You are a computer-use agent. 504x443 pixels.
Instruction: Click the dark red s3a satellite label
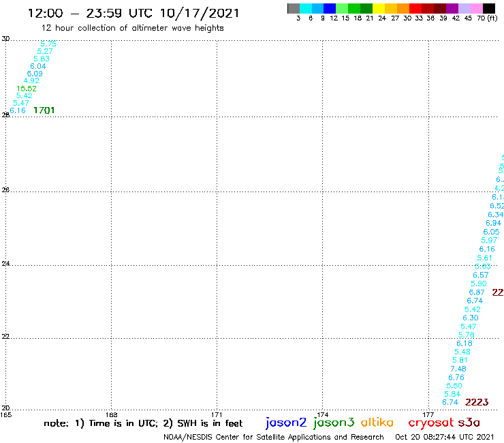[469, 423]
